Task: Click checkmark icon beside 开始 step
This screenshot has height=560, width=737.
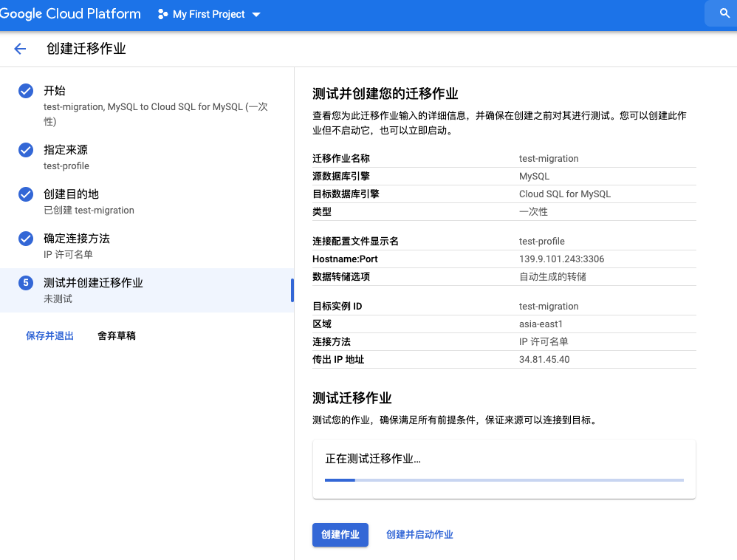Action: coord(26,91)
